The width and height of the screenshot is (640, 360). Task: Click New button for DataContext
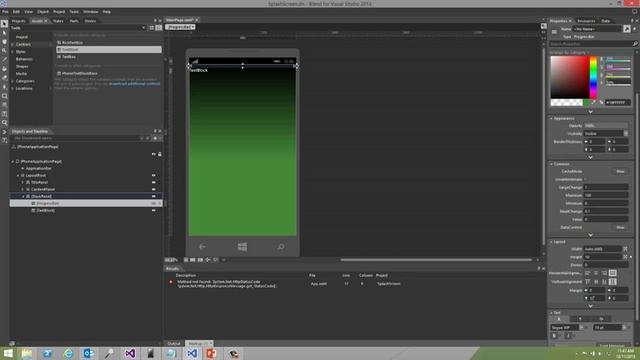[620, 227]
